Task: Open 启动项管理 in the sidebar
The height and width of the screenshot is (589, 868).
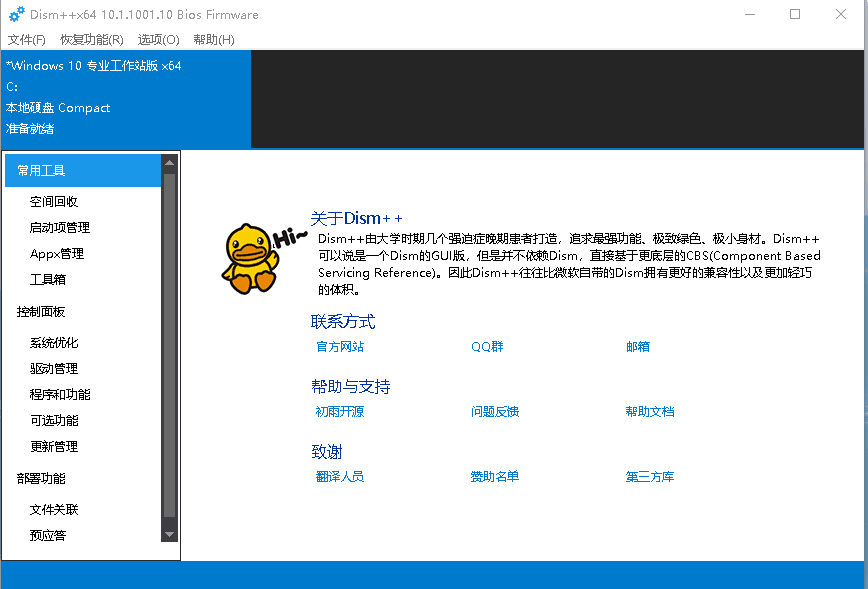Action: coord(60,228)
